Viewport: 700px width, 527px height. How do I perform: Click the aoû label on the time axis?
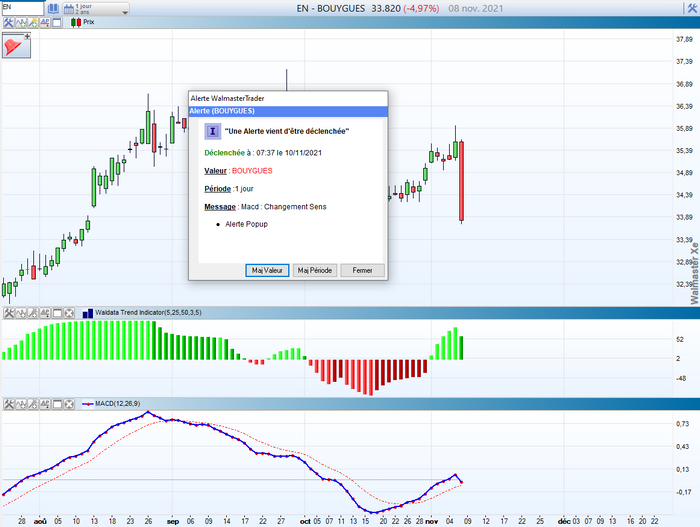(40, 521)
